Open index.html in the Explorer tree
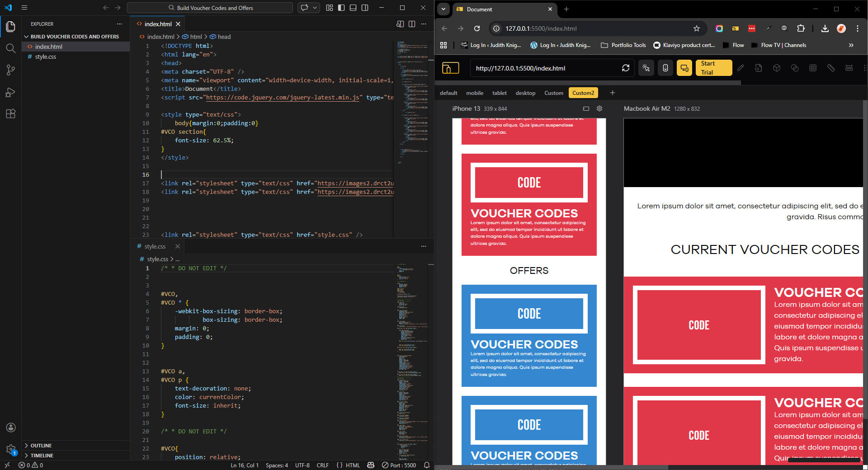Viewport: 868px width, 470px height. click(76, 47)
